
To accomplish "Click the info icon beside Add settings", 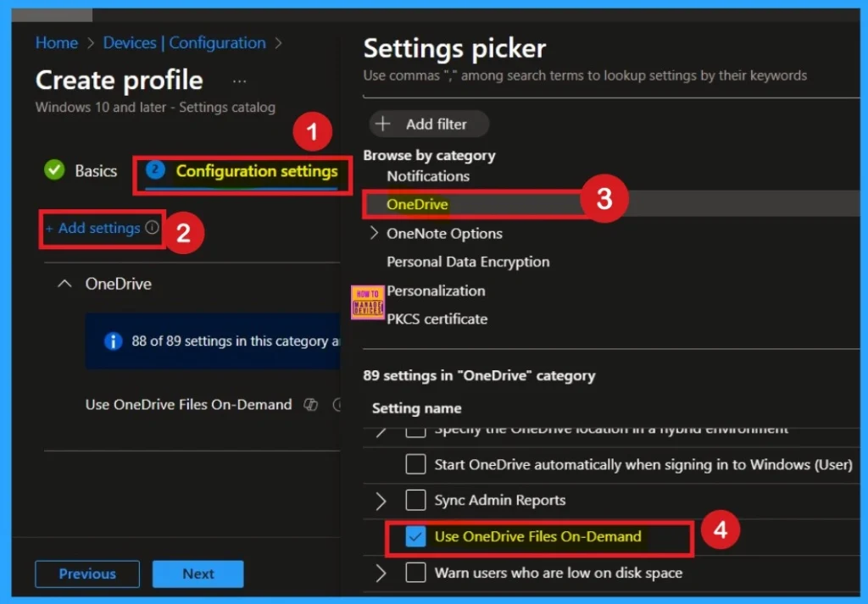I will pyautogui.click(x=153, y=228).
